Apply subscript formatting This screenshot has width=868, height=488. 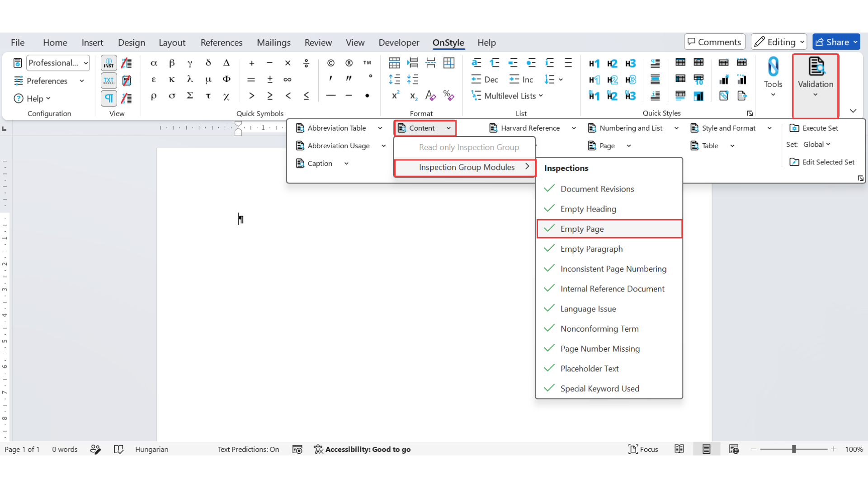coord(413,95)
